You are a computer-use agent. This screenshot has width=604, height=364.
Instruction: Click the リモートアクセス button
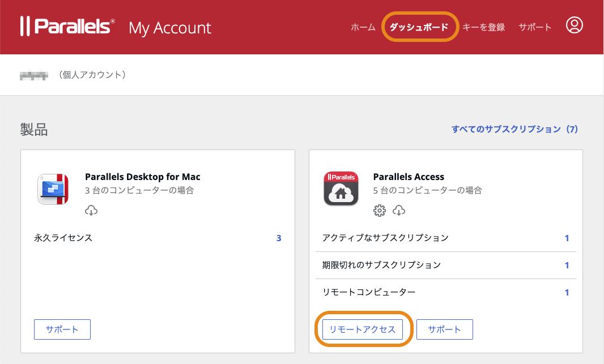(x=363, y=329)
